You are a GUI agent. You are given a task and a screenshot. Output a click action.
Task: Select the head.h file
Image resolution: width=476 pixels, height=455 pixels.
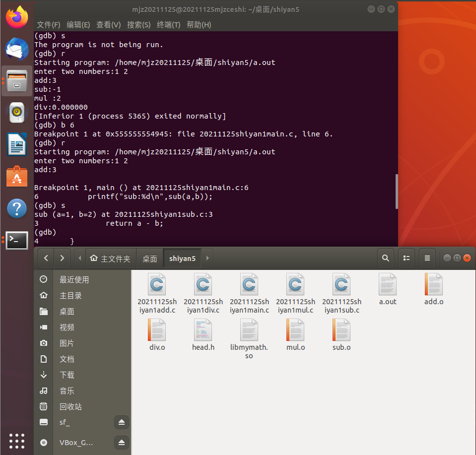pos(203,335)
